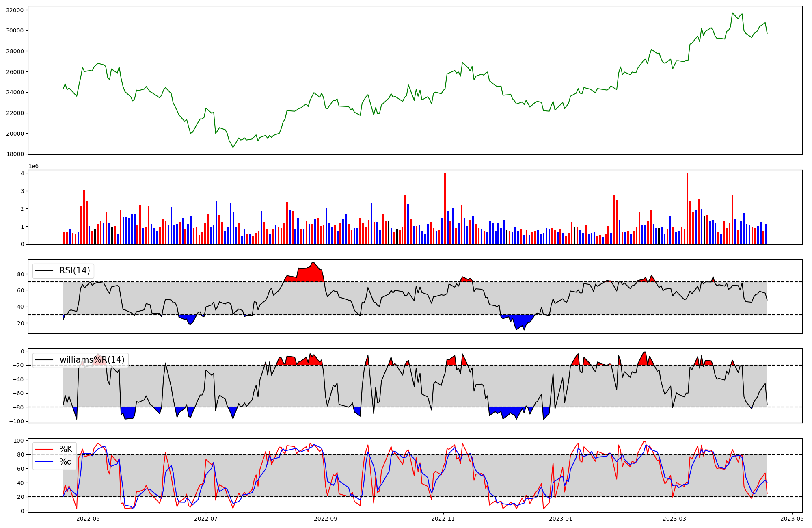Click the RSI(14) legend label
The width and height of the screenshot is (812, 528).
tap(75, 270)
